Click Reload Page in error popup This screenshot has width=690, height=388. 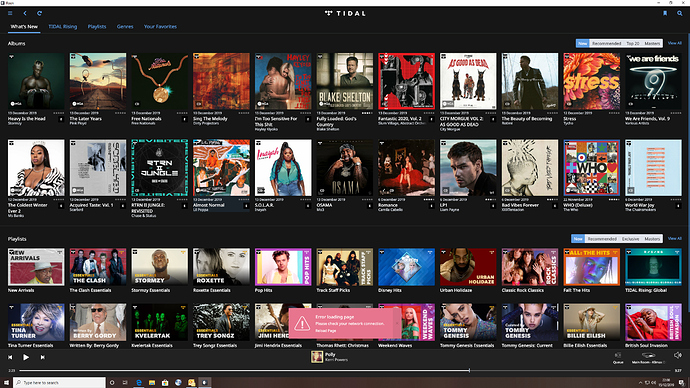(326, 330)
